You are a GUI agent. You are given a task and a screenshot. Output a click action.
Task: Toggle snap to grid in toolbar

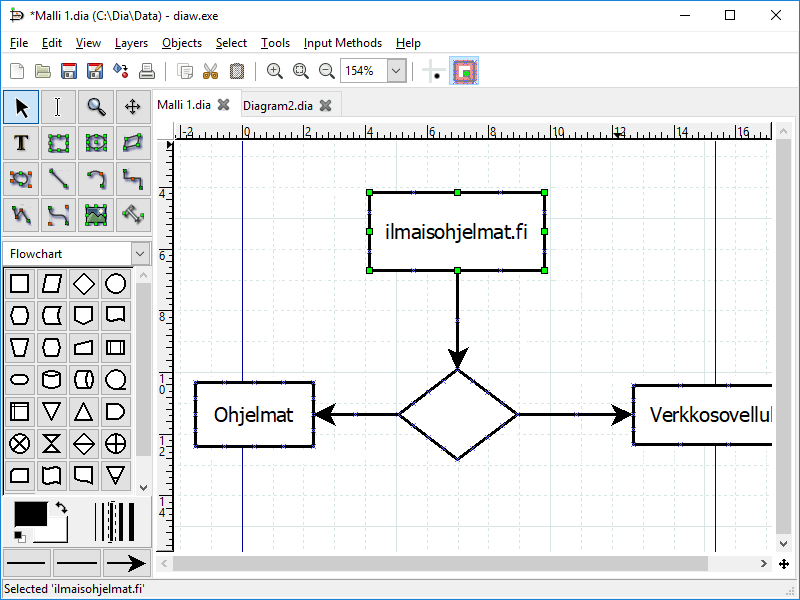tap(434, 71)
